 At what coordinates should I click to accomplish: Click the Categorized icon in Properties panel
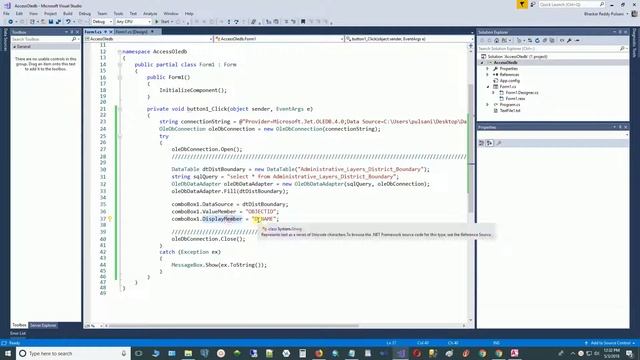482,143
